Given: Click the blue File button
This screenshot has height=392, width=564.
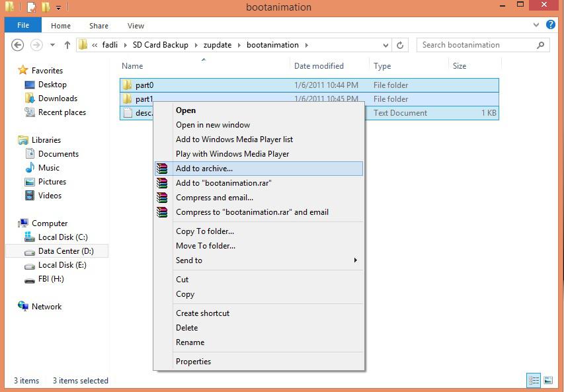Looking at the screenshot, I should tap(22, 25).
